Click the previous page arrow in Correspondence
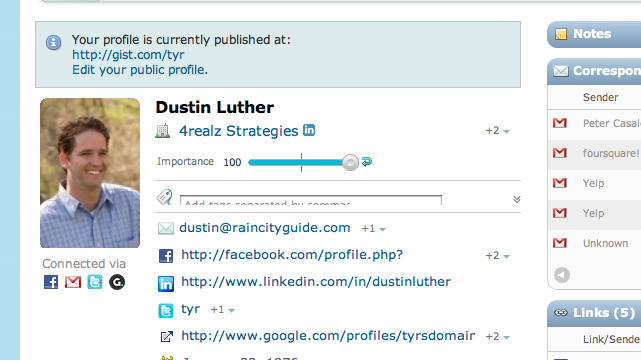641x360 pixels. 562,275
